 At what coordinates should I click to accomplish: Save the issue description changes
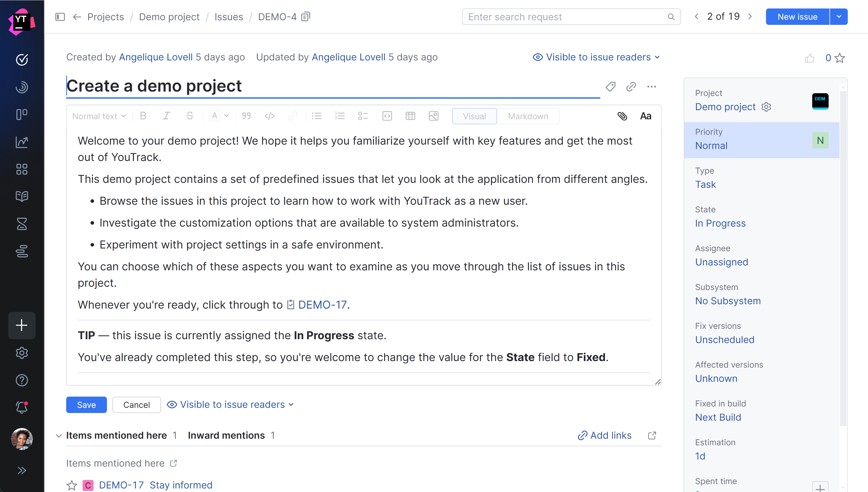click(x=86, y=405)
